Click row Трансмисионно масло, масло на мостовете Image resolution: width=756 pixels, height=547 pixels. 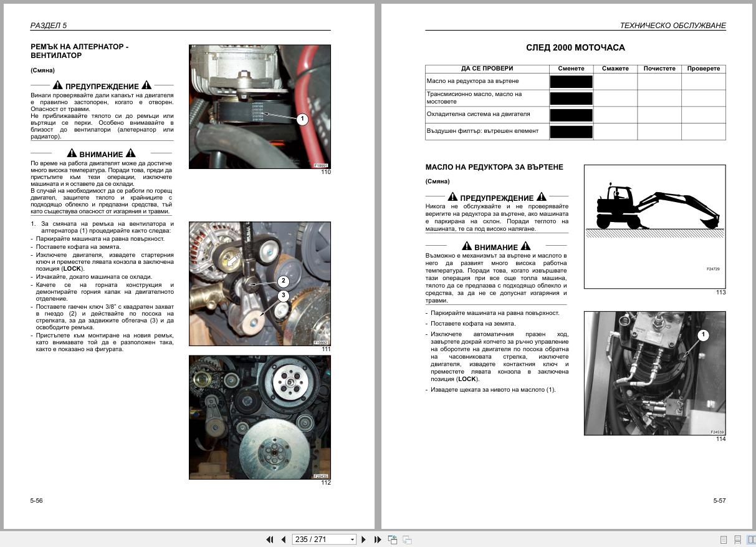click(x=575, y=98)
